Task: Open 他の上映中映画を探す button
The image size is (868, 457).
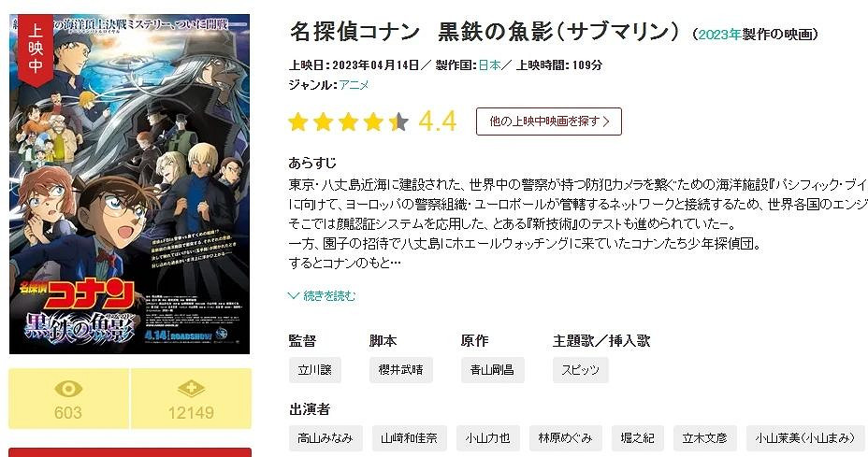Action: pos(549,121)
